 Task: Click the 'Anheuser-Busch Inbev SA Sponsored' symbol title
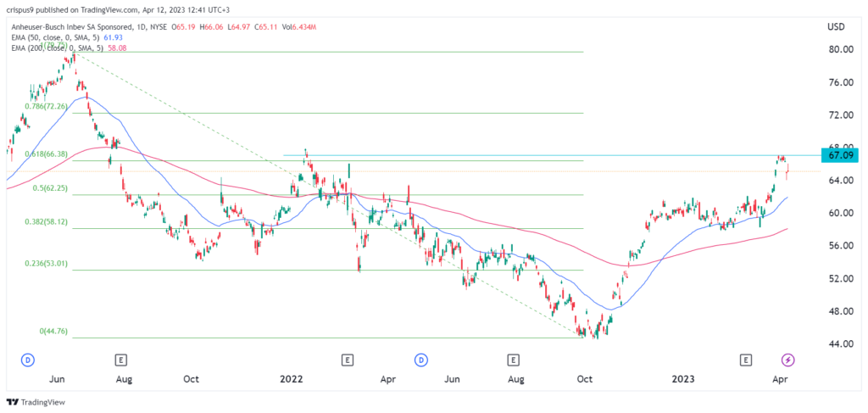70,26
